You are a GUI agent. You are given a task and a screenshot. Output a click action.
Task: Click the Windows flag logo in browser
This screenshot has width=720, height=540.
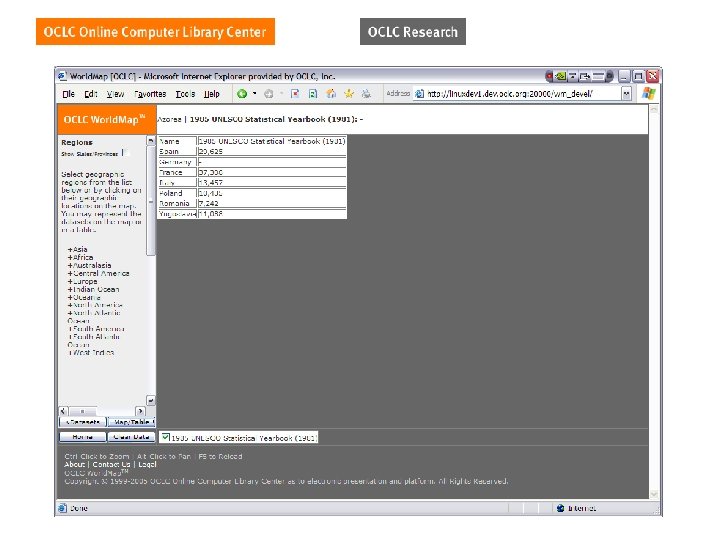click(649, 93)
